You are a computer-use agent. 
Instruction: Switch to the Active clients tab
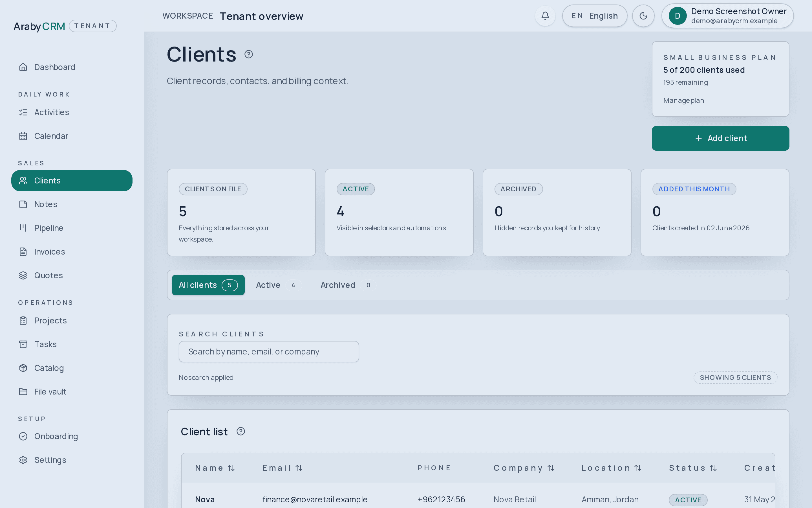279,285
